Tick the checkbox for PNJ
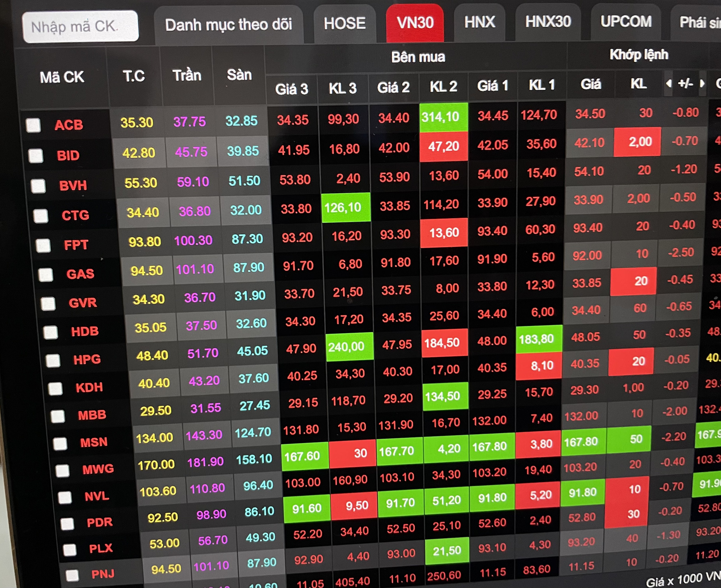Image resolution: width=721 pixels, height=588 pixels. pyautogui.click(x=72, y=575)
